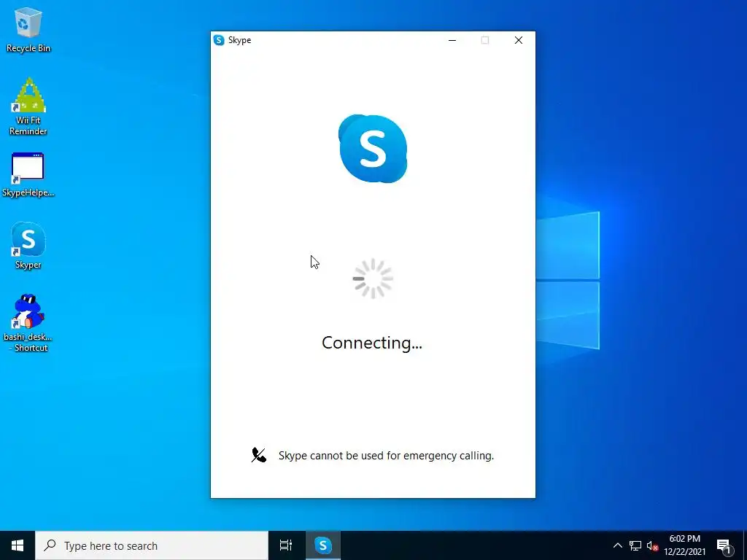This screenshot has width=747, height=560.
Task: Select the Wii Fit Reminder shortcut
Action: [28, 106]
